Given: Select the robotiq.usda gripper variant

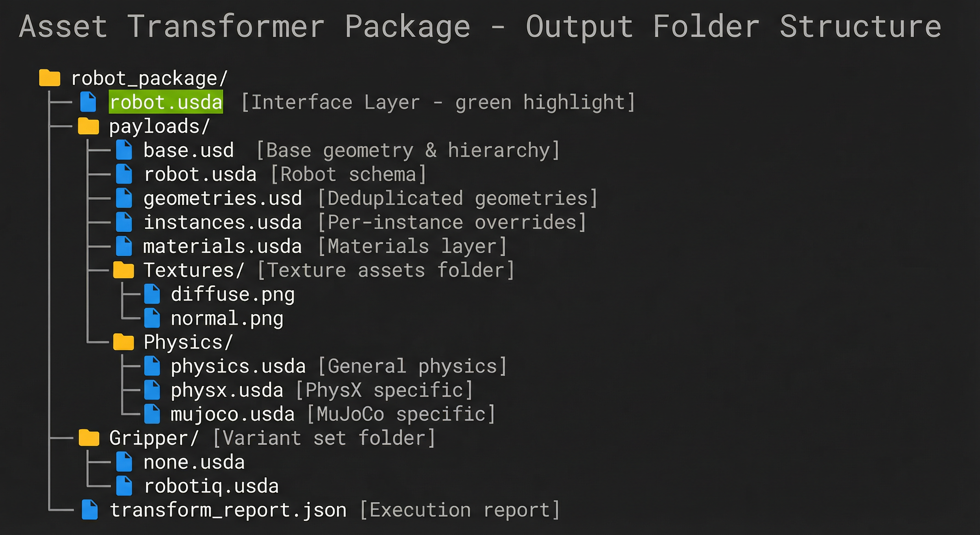Looking at the screenshot, I should pyautogui.click(x=211, y=486).
